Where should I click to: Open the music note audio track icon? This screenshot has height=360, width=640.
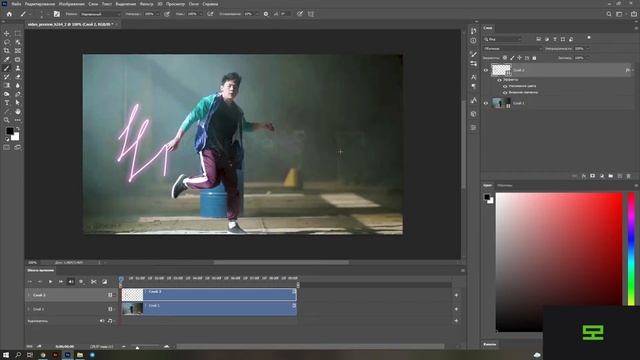click(110, 321)
